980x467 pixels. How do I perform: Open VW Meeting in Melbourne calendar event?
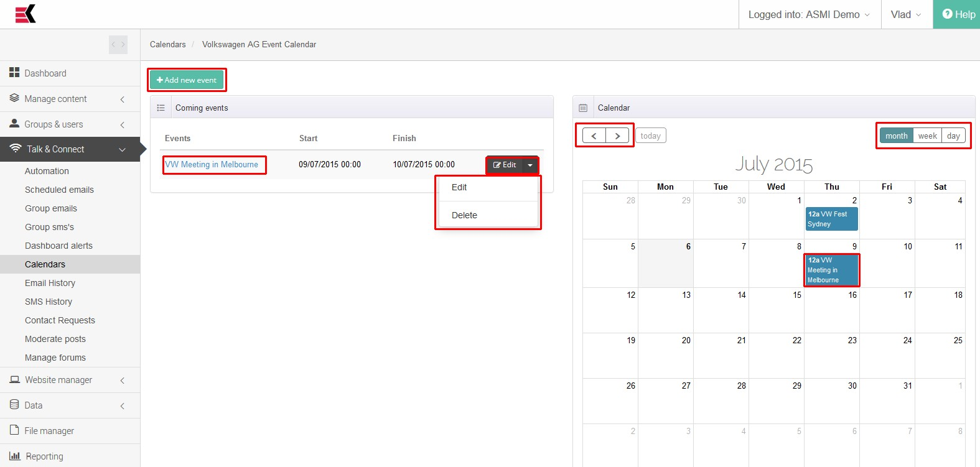pos(832,270)
